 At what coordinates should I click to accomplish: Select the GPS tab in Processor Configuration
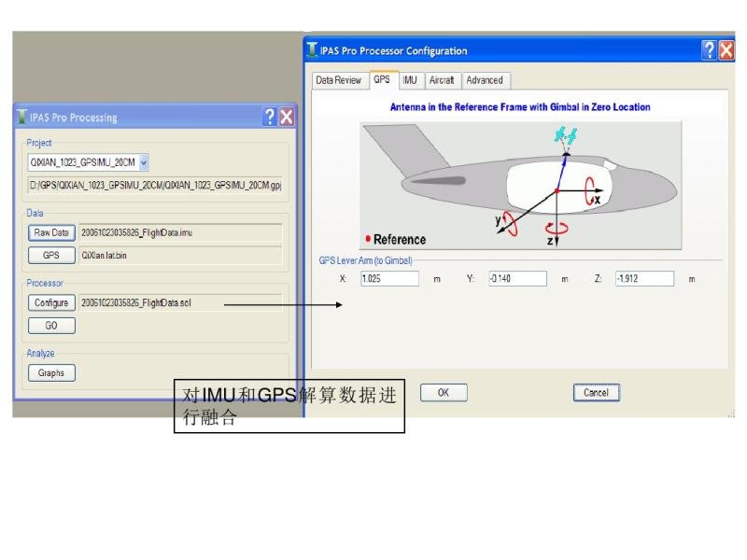point(382,79)
